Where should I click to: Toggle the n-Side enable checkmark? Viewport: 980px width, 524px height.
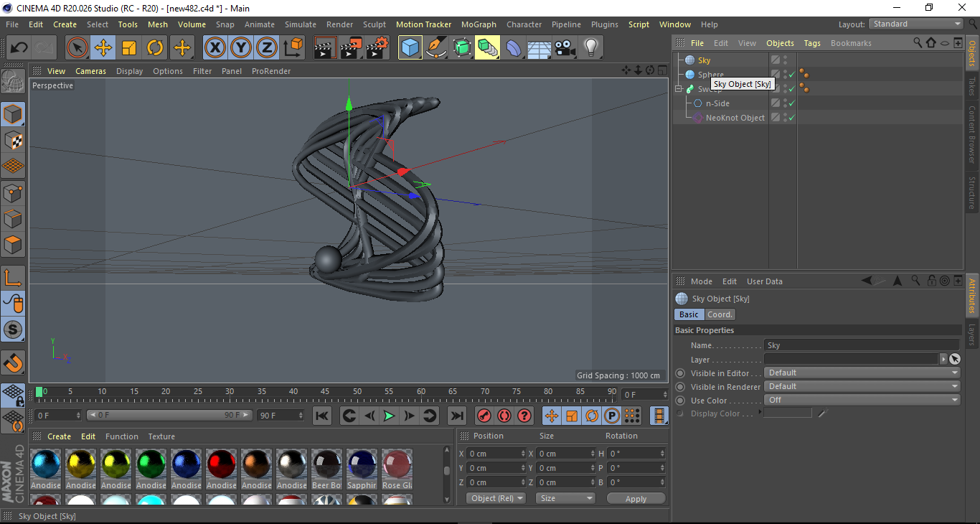792,103
